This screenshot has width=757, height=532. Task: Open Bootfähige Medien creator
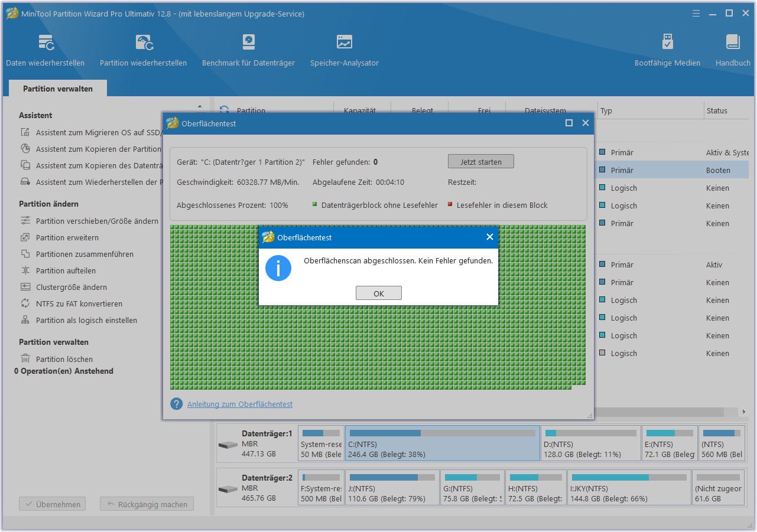point(667,50)
